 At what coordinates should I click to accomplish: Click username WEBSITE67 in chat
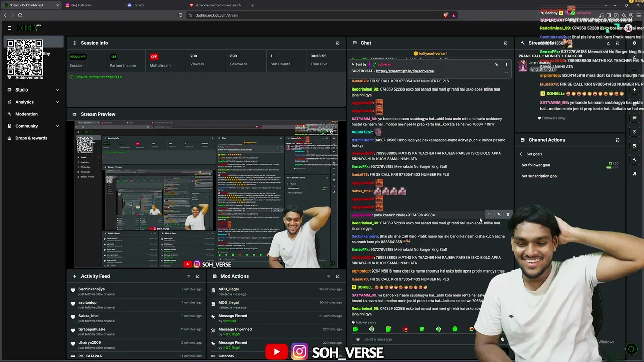coord(362,132)
